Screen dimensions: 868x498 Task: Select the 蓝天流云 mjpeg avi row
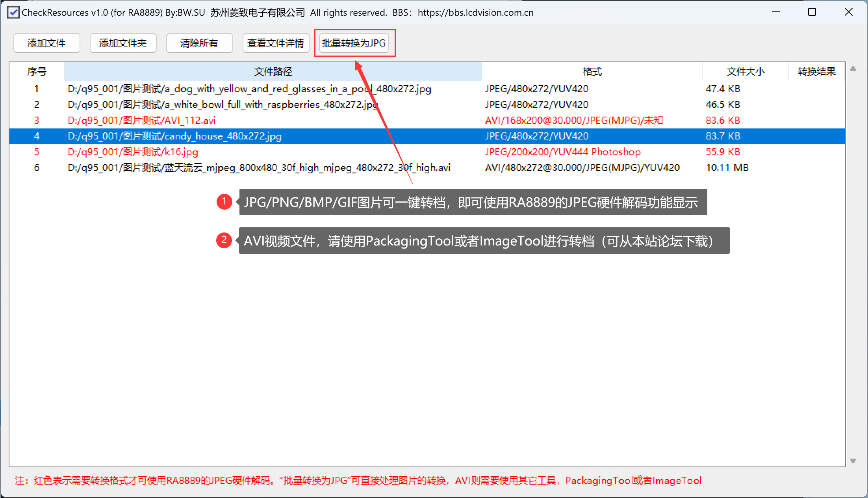(x=259, y=168)
